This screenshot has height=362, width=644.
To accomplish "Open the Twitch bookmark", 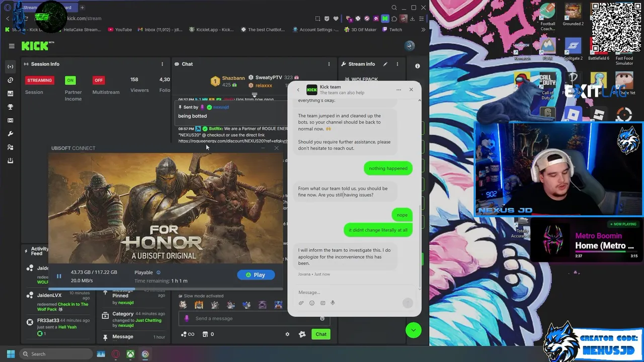I will [x=392, y=30].
